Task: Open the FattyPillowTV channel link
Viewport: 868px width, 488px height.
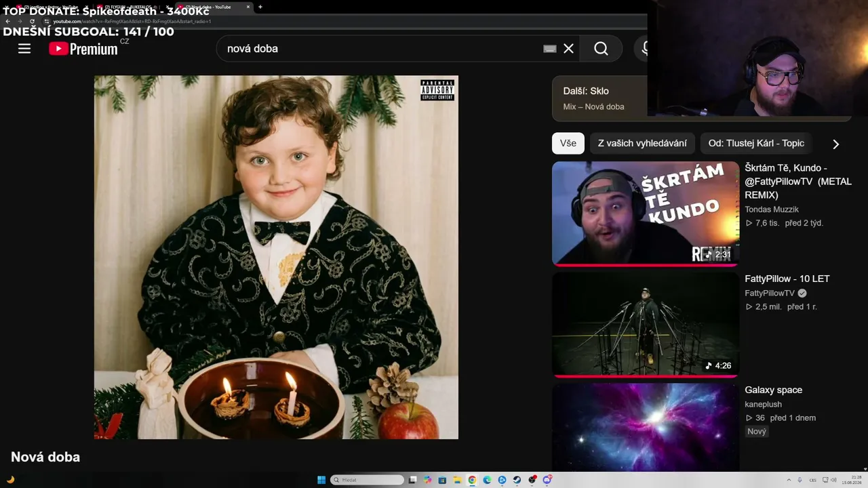Action: click(770, 293)
